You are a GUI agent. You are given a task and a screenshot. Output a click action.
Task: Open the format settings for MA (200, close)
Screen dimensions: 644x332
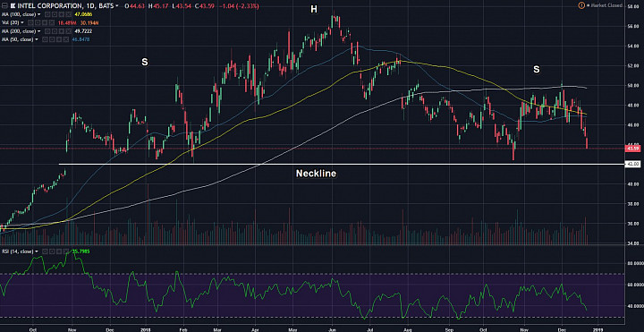pos(55,31)
